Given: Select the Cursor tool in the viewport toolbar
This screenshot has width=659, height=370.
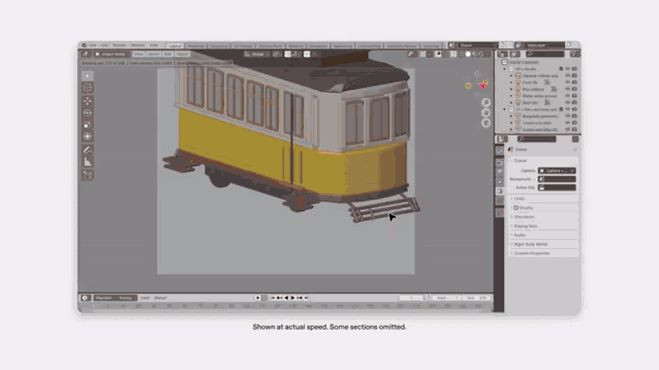Looking at the screenshot, I should (87, 88).
